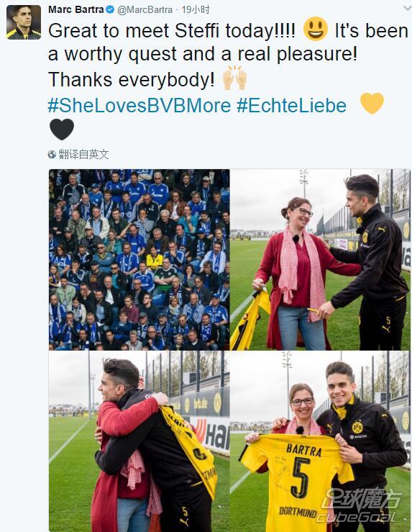412x532 pixels.
Task: Open the #EchteLiebe hashtag
Action: coord(291,105)
